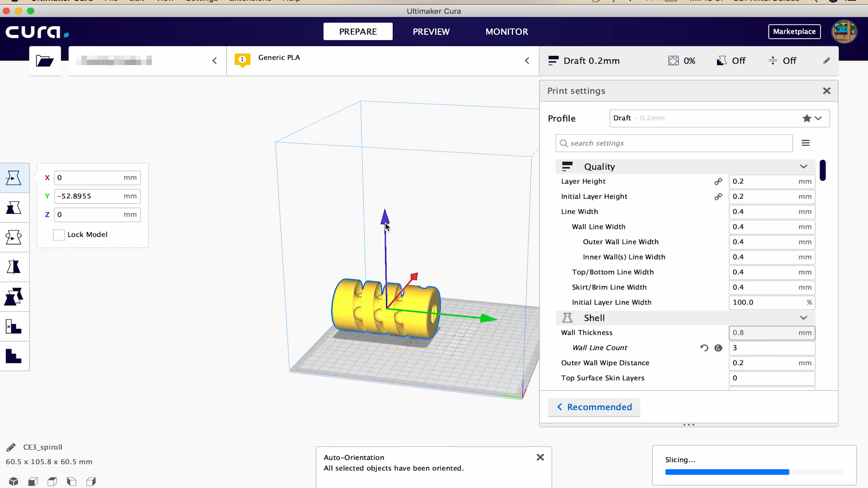This screenshot has width=868, height=488.
Task: Click the last tool icon in the left toolbar
Action: 14,356
